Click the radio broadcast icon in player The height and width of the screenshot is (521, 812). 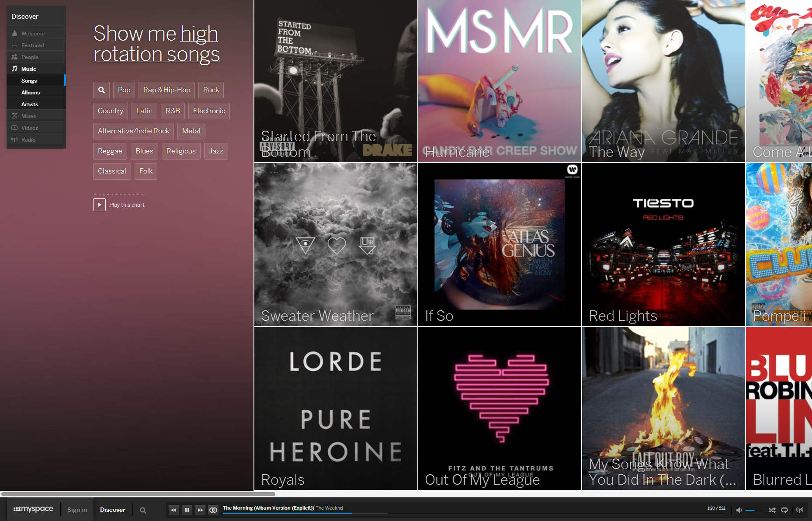click(x=800, y=510)
